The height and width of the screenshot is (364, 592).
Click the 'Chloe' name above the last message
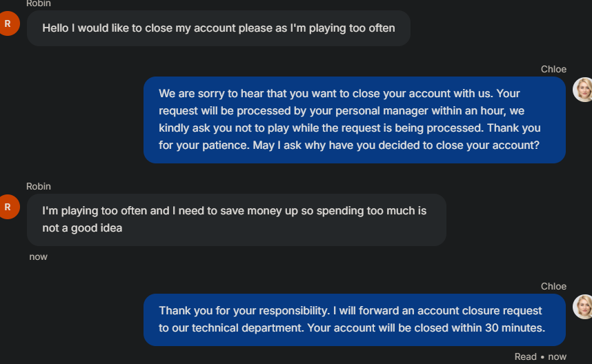(x=553, y=286)
